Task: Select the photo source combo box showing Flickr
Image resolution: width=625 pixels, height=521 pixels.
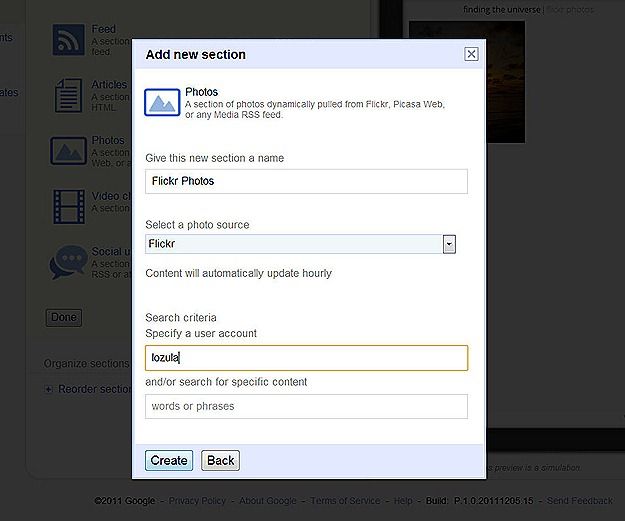Action: click(301, 244)
